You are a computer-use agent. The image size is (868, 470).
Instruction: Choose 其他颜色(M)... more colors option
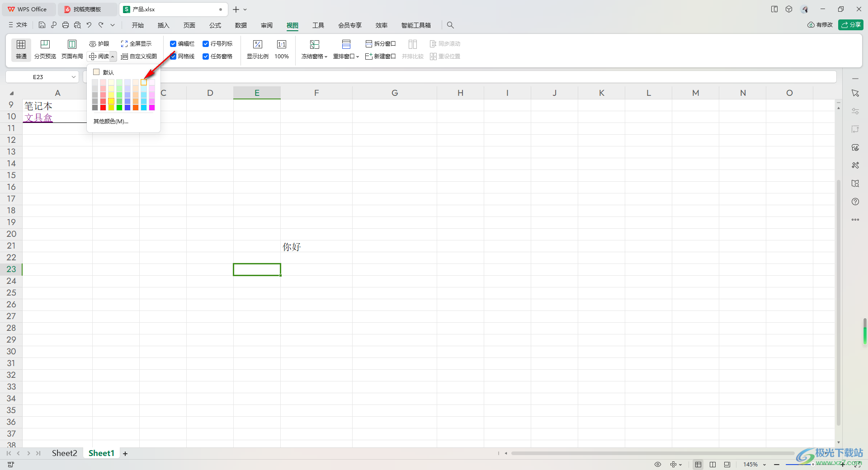(111, 122)
